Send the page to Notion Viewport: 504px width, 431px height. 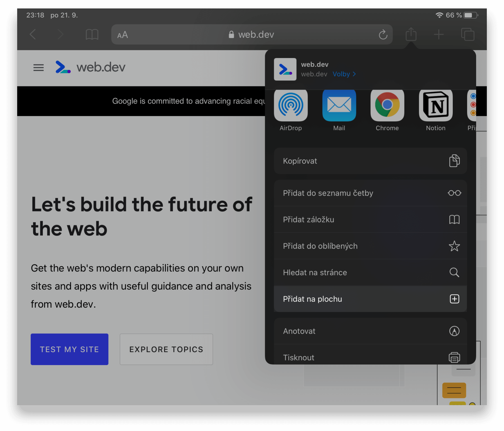436,110
